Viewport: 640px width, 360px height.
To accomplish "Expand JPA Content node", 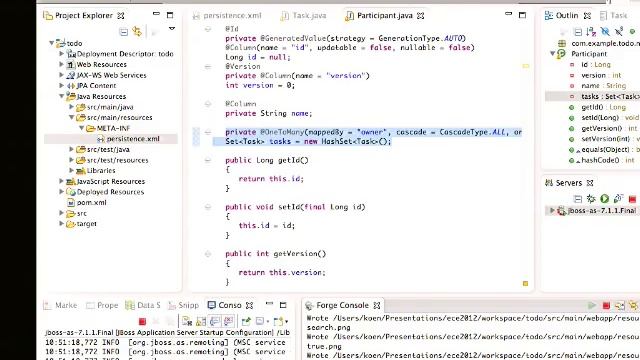I will coord(61,85).
